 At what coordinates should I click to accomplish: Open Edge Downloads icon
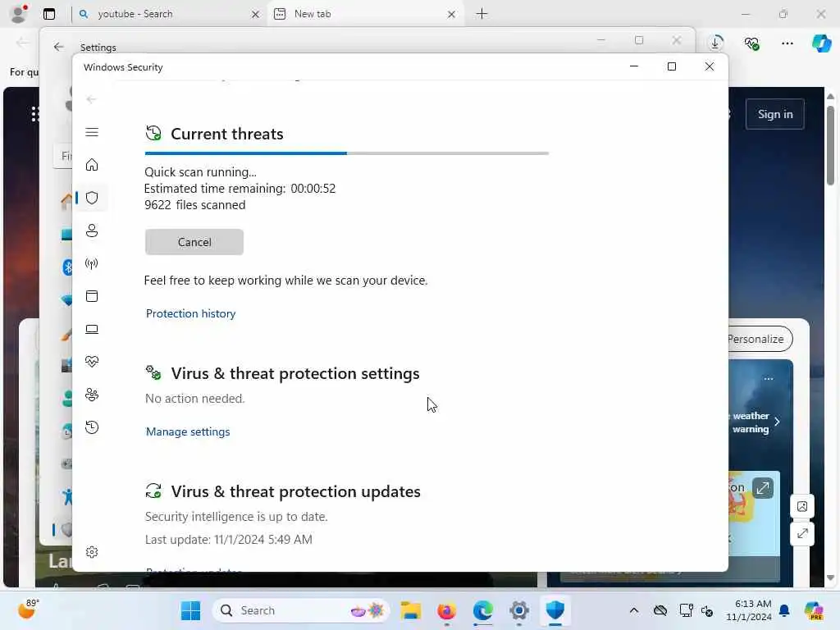click(715, 43)
